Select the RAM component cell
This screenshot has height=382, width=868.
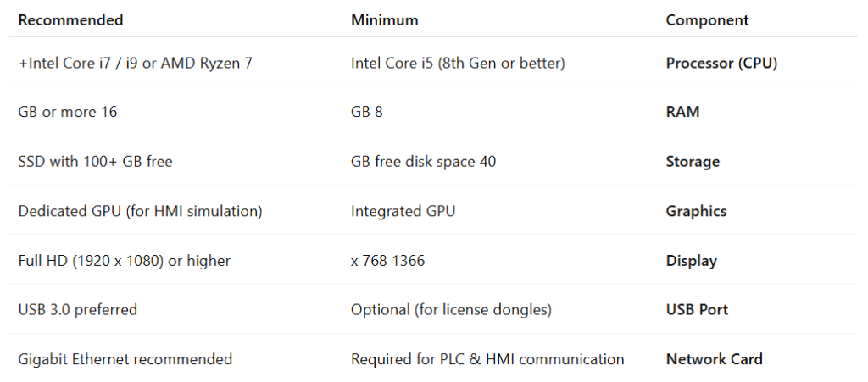pos(682,112)
